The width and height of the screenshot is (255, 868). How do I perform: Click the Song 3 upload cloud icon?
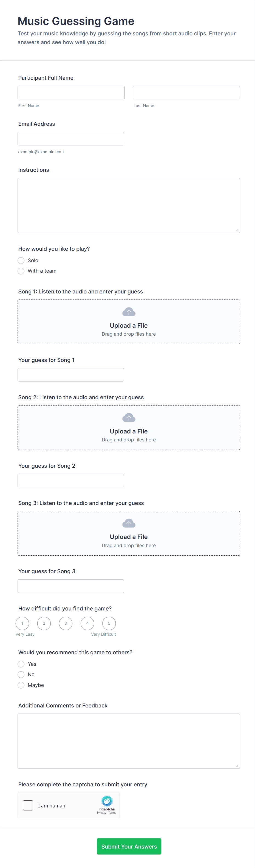click(x=129, y=523)
